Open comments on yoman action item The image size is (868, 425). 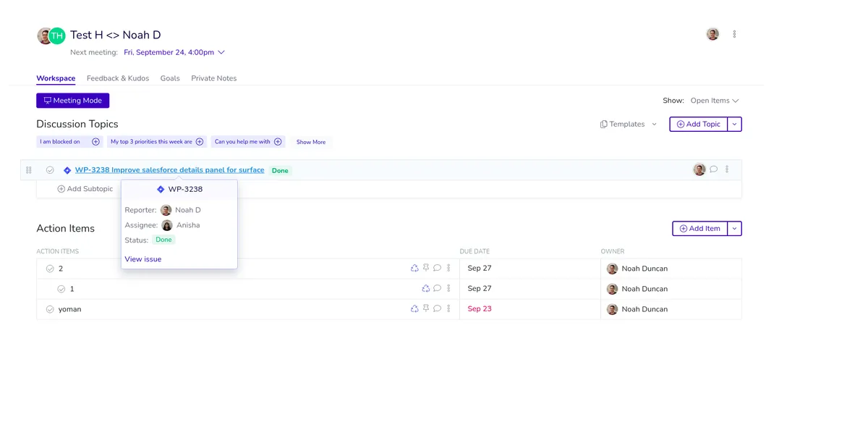click(x=437, y=308)
